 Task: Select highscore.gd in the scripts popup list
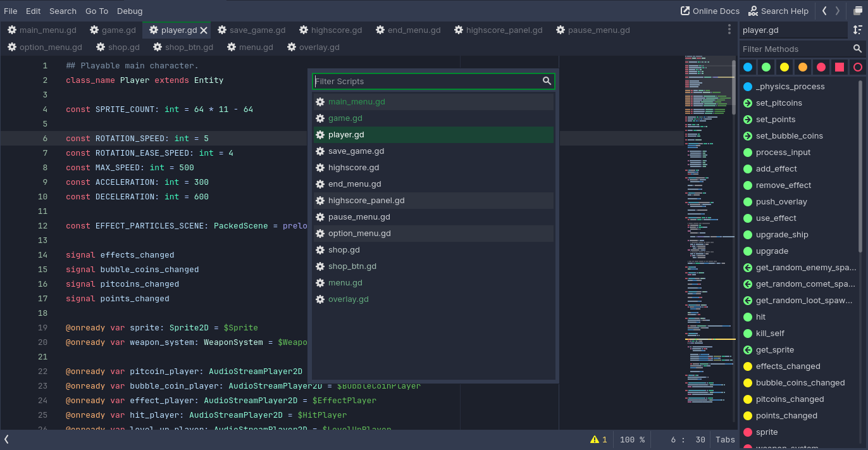(x=354, y=167)
